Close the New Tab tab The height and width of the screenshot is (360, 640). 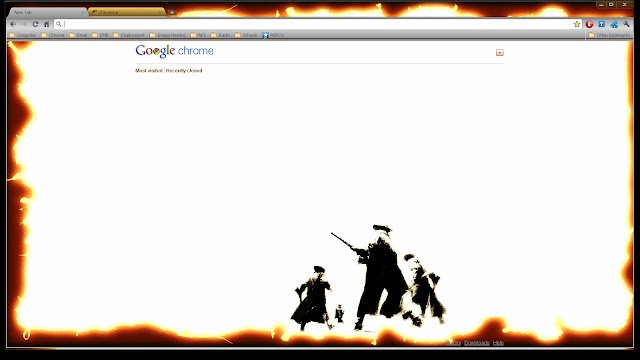click(82, 13)
